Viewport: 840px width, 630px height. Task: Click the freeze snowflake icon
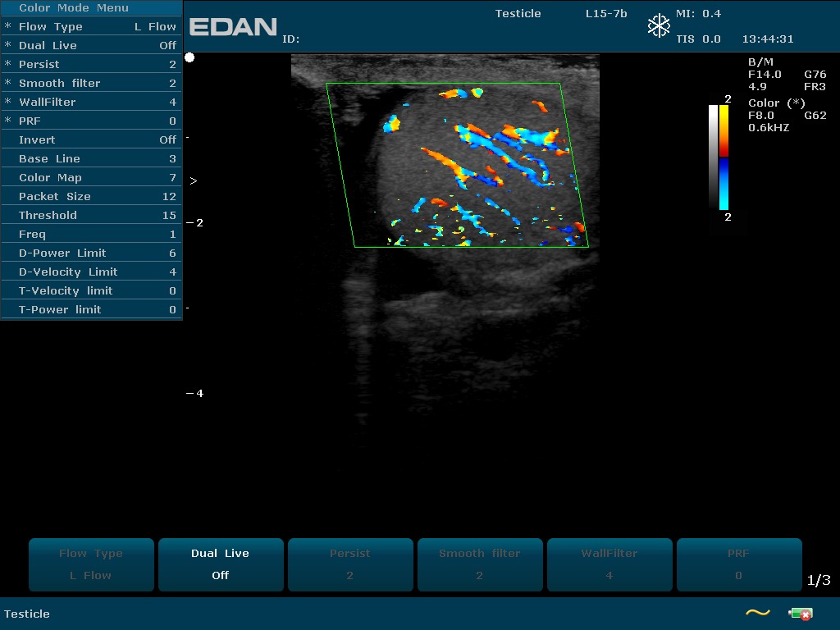[x=659, y=26]
